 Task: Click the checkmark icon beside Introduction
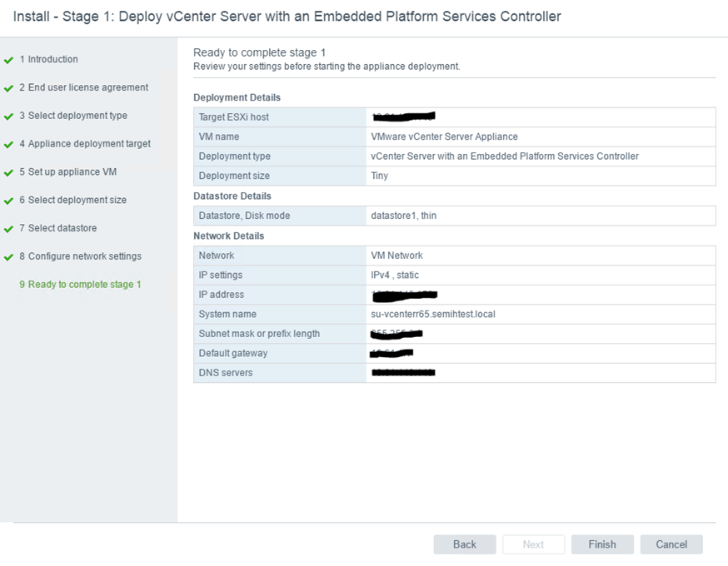click(8, 60)
